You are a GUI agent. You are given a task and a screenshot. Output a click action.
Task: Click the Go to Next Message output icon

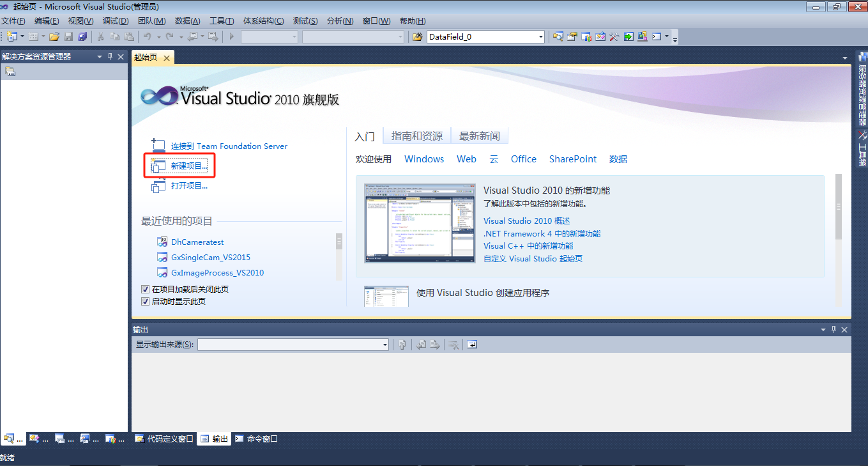(435, 345)
